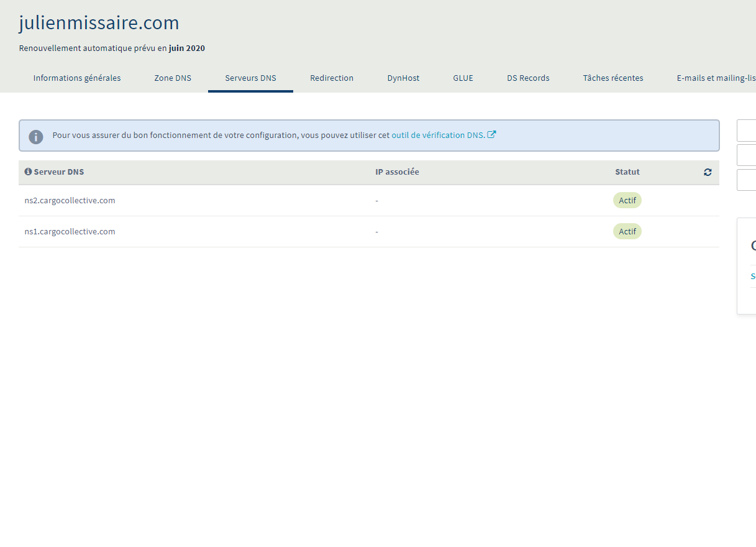Switch to the Zone DNS tab
This screenshot has height=547, width=756.
173,78
